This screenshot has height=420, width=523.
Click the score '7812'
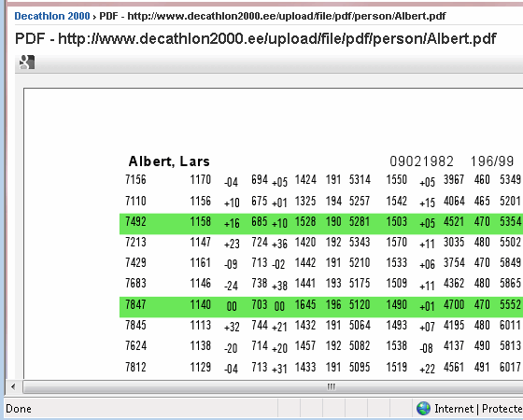click(135, 368)
